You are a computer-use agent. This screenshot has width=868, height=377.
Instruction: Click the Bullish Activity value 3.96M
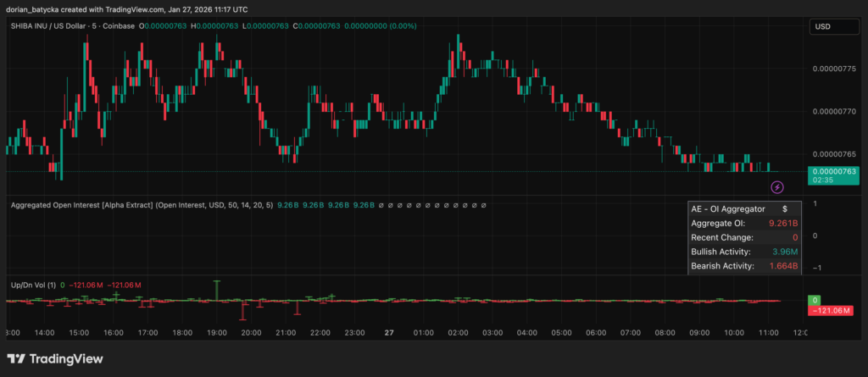pyautogui.click(x=782, y=252)
